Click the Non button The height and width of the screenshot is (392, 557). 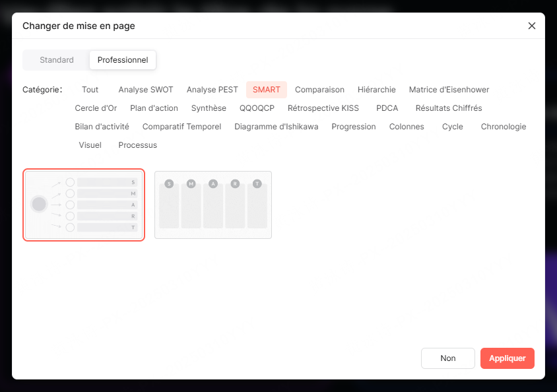pyautogui.click(x=447, y=358)
